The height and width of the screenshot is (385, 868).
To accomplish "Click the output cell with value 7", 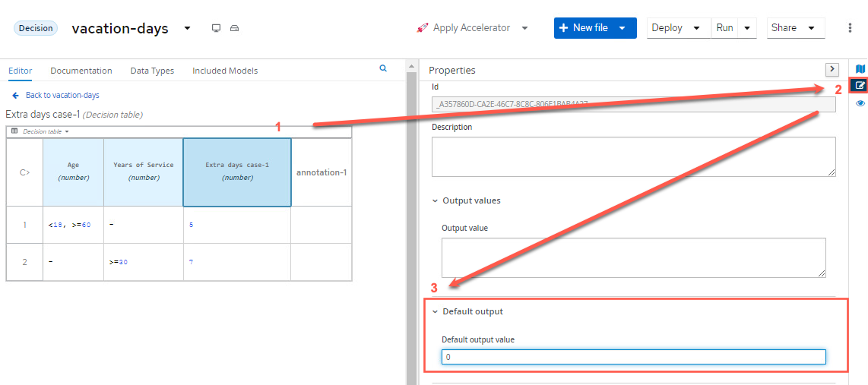I will [x=237, y=262].
